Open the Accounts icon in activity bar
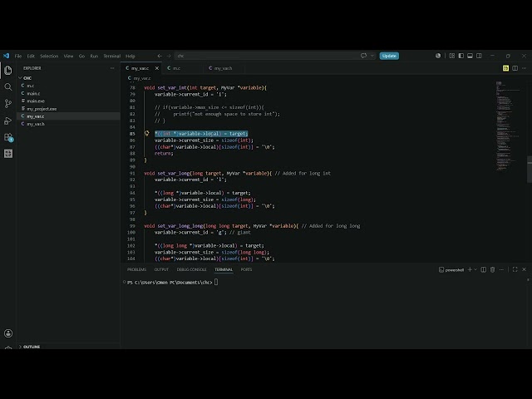This screenshot has height=399, width=532. pos(8,333)
